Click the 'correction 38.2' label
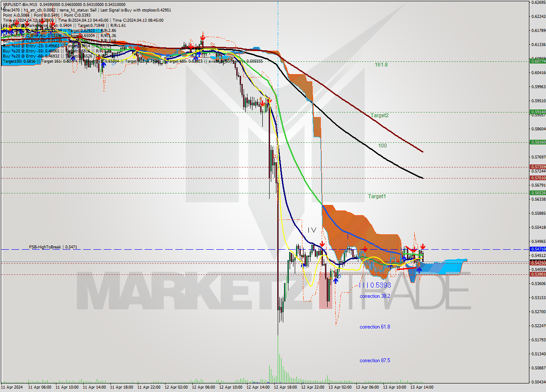 [375, 296]
